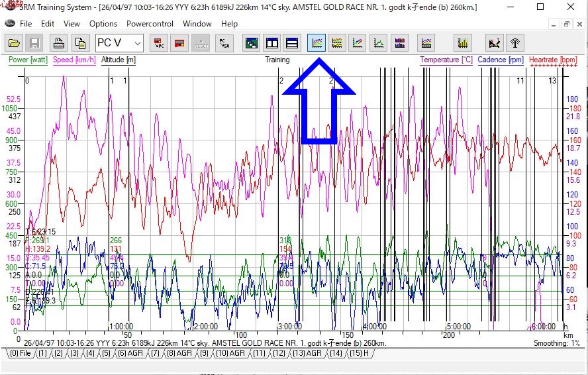Click the RESET toolbar button
This screenshot has height=375, width=588.
point(201,43)
